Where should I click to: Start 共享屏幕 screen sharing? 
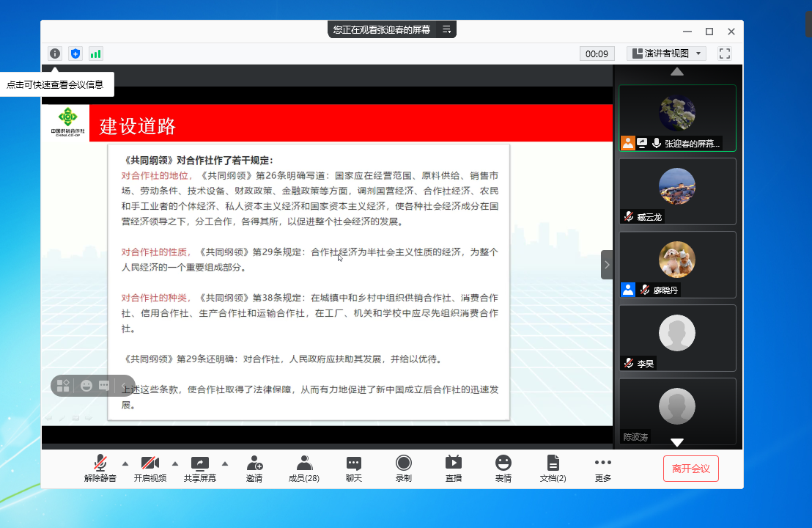coord(200,469)
